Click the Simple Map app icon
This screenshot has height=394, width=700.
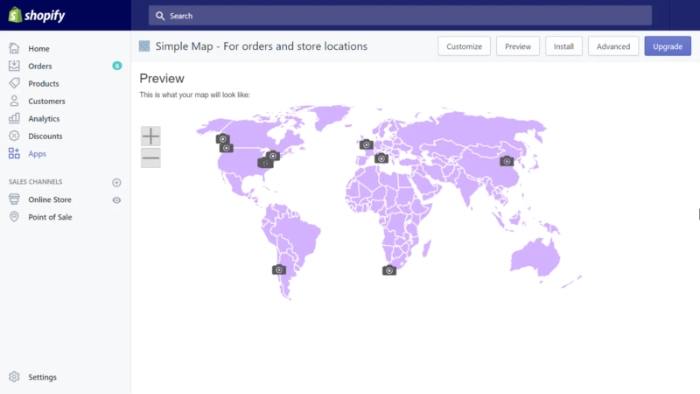click(144, 46)
